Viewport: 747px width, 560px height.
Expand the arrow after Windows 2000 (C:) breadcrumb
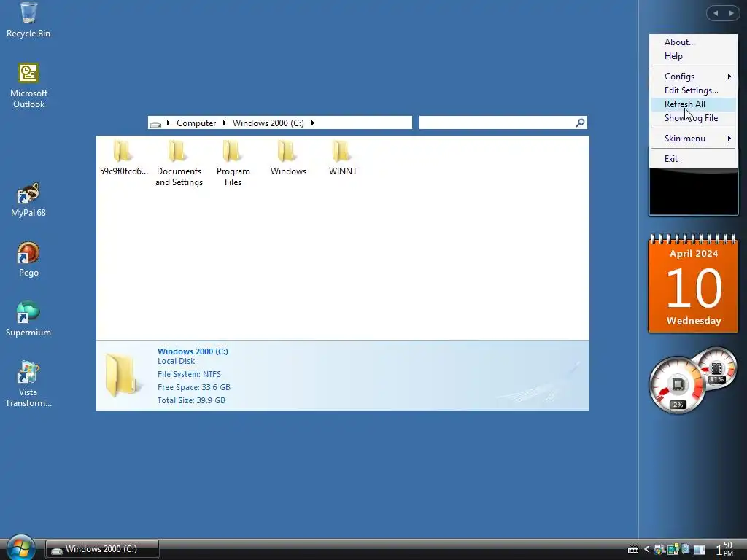[312, 122]
